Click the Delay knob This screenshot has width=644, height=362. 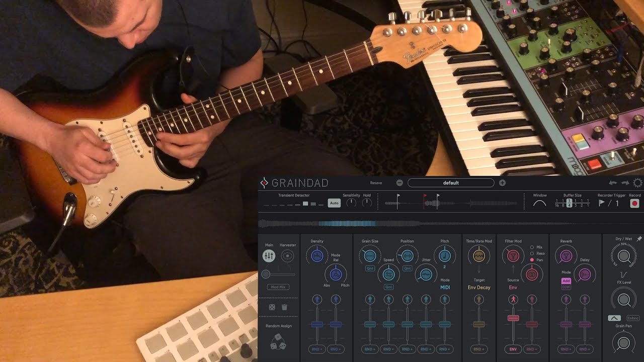tap(585, 274)
